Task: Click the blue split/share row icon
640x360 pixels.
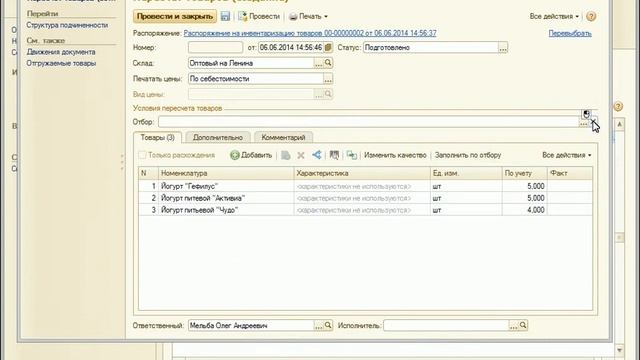Action: tap(317, 155)
